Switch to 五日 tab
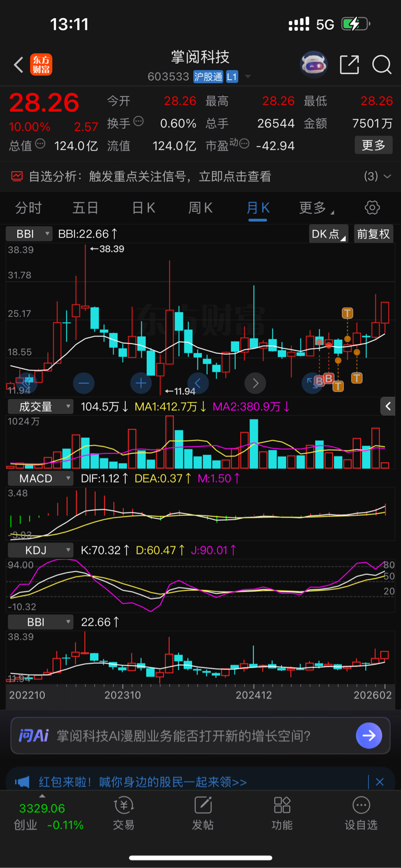 [x=85, y=208]
